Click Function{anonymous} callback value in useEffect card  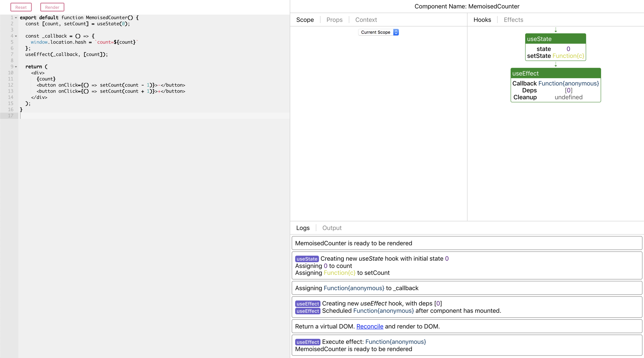tap(568, 84)
